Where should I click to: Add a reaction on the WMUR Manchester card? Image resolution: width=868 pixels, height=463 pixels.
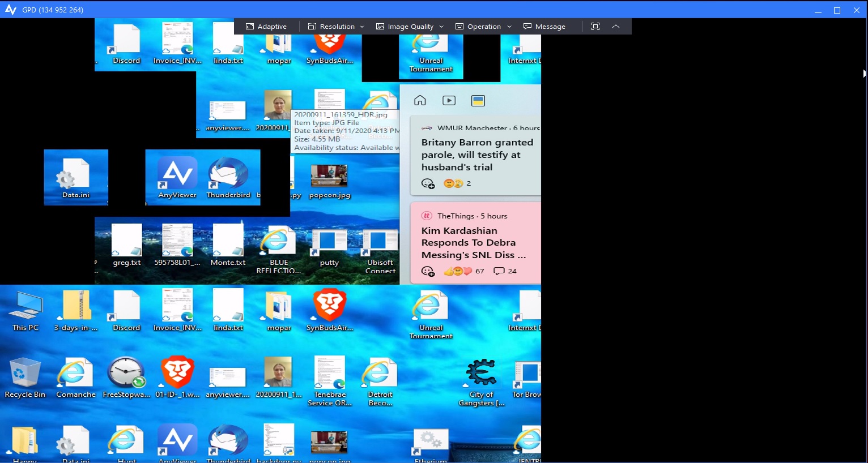[x=428, y=183]
